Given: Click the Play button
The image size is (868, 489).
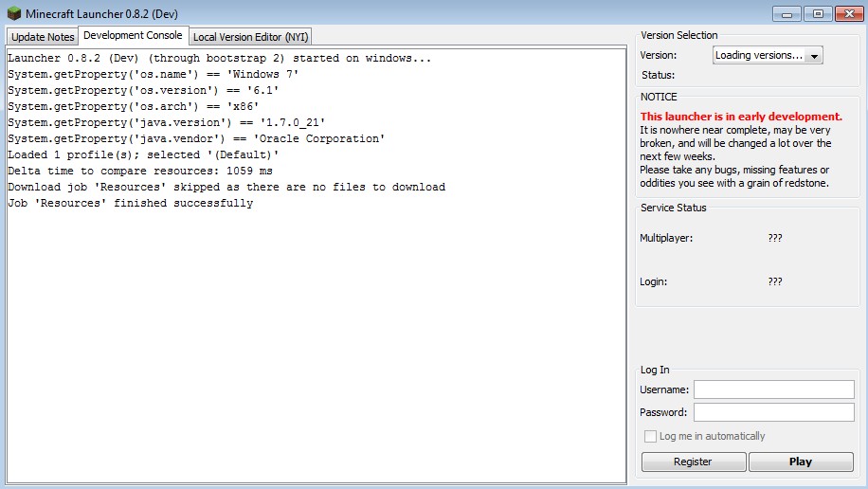Looking at the screenshot, I should coord(801,462).
